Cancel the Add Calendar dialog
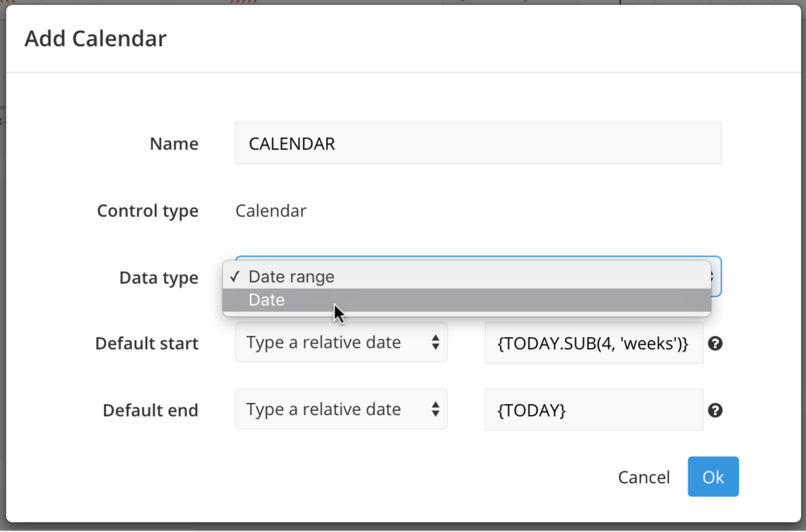The height and width of the screenshot is (532, 806). [x=643, y=476]
